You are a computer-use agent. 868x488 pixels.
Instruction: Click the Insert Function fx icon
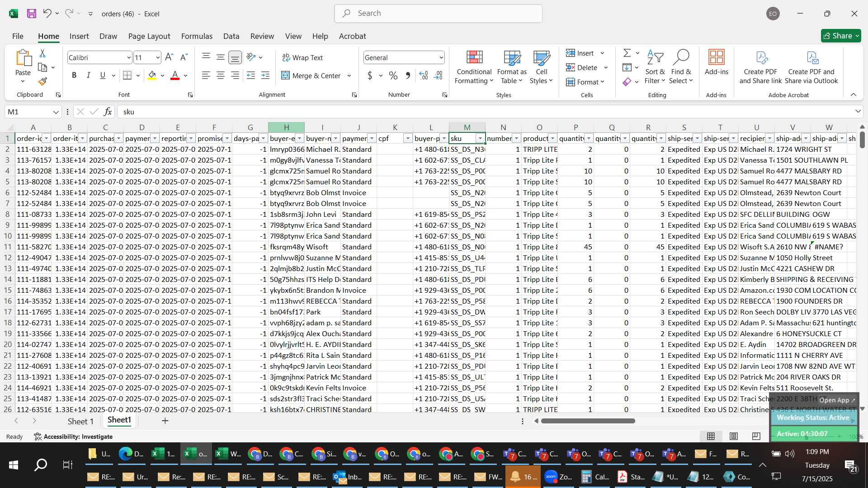(x=108, y=112)
